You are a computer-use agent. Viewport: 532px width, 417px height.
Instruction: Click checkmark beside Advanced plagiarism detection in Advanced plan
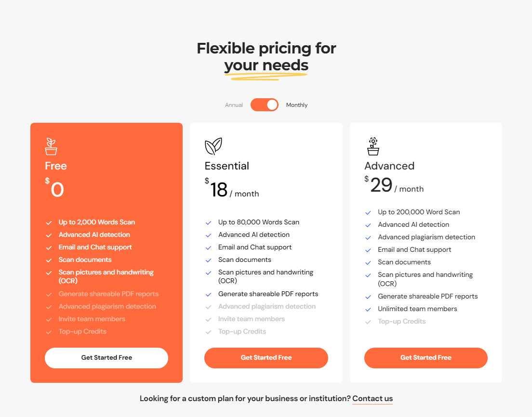coord(368,237)
